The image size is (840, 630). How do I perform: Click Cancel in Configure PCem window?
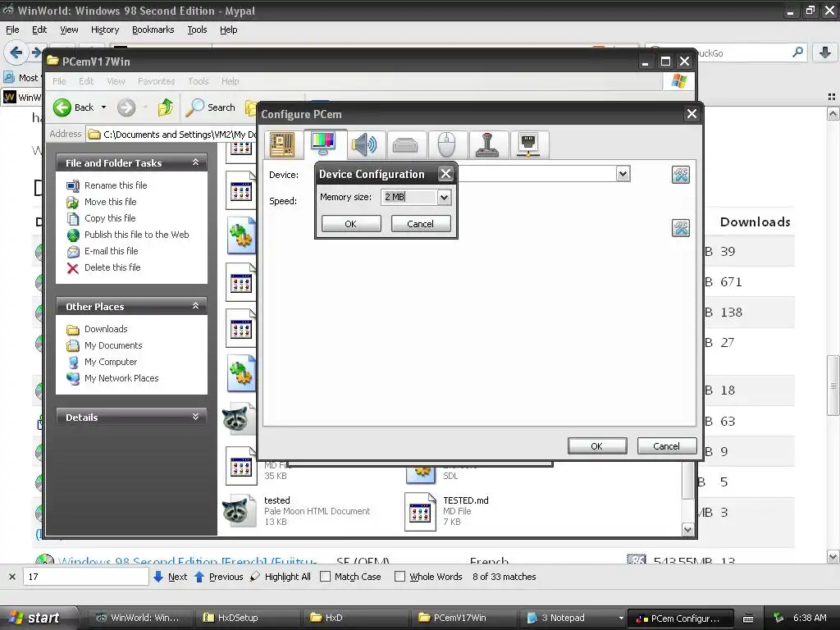click(x=666, y=446)
